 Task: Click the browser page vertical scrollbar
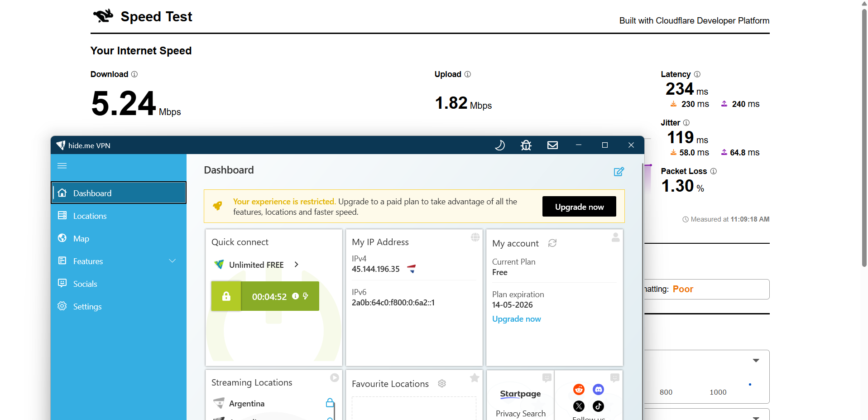tap(864, 138)
